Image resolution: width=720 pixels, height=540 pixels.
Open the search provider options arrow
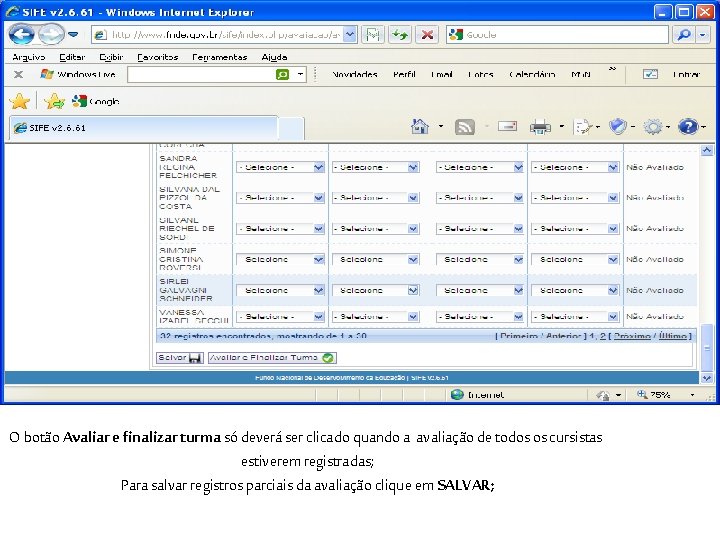click(703, 34)
